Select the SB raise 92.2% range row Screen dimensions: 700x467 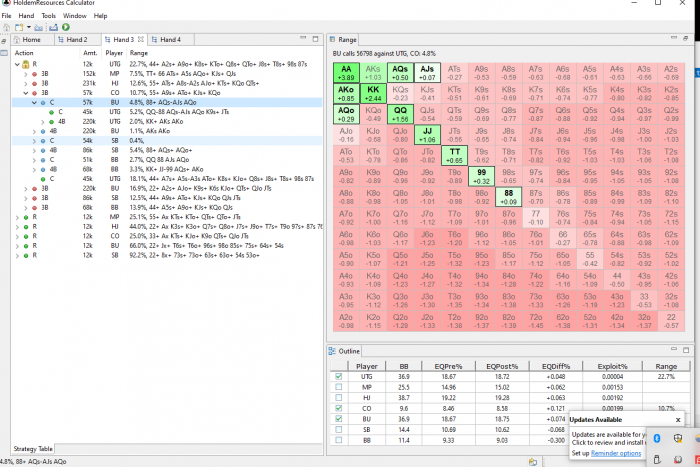(x=167, y=255)
